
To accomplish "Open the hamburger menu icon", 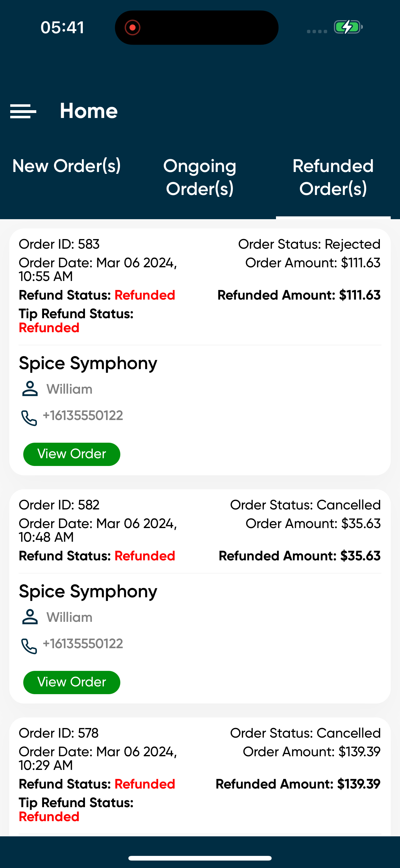I will click(x=23, y=111).
